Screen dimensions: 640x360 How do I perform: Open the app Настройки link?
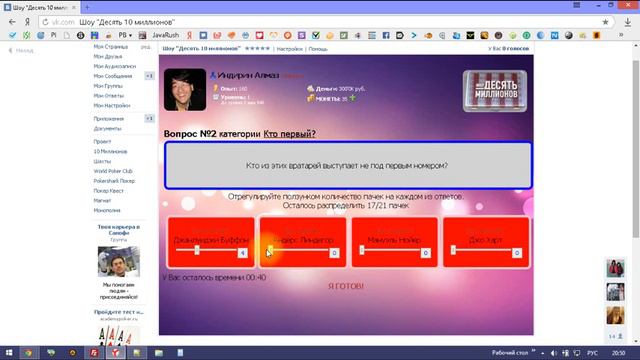(x=289, y=49)
